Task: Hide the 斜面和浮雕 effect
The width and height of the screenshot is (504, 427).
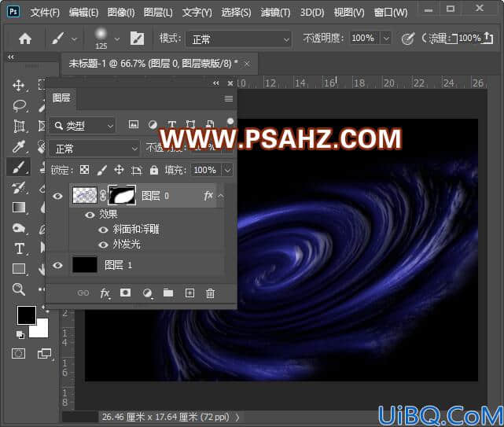Action: tap(103, 230)
